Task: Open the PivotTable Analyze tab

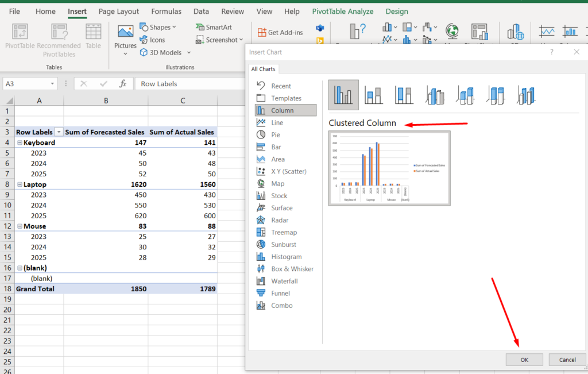Action: point(343,11)
